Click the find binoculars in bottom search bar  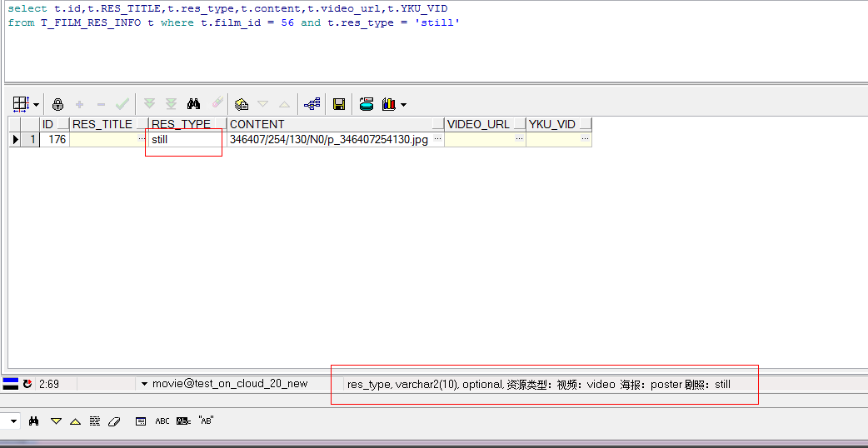coord(34,421)
